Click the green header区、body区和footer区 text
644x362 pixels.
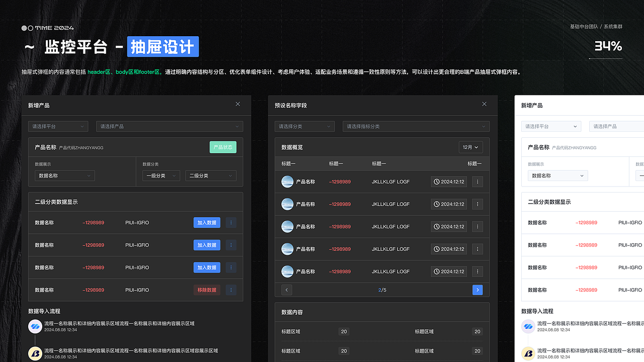click(x=124, y=72)
